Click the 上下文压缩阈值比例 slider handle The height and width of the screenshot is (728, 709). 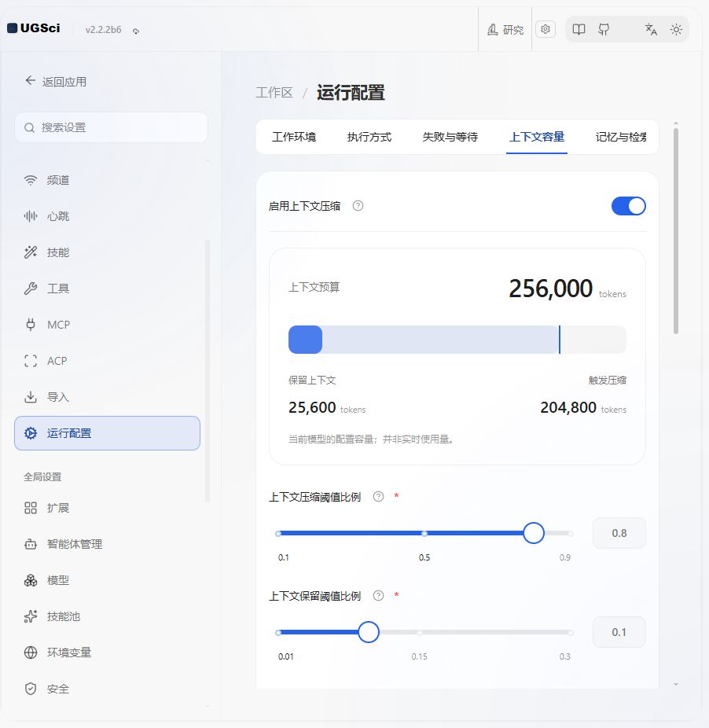click(x=534, y=533)
